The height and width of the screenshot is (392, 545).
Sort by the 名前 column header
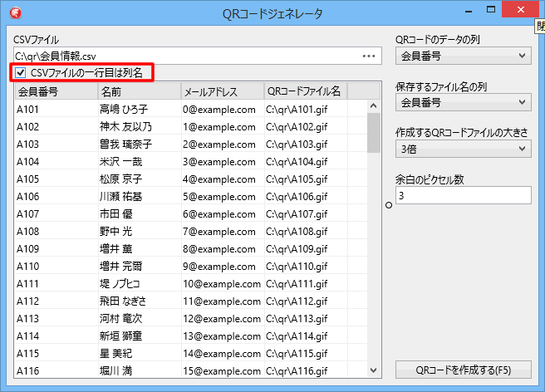pyautogui.click(x=138, y=91)
